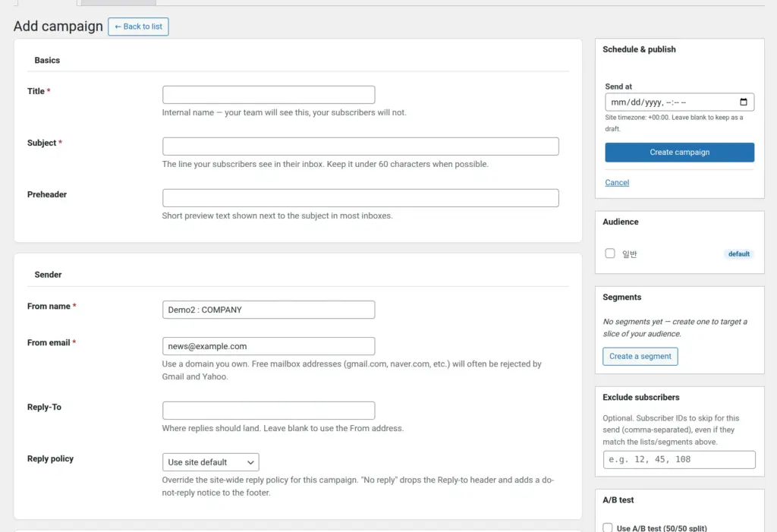Click the Title input field
Screen dimensions: 777x532
tap(269, 95)
